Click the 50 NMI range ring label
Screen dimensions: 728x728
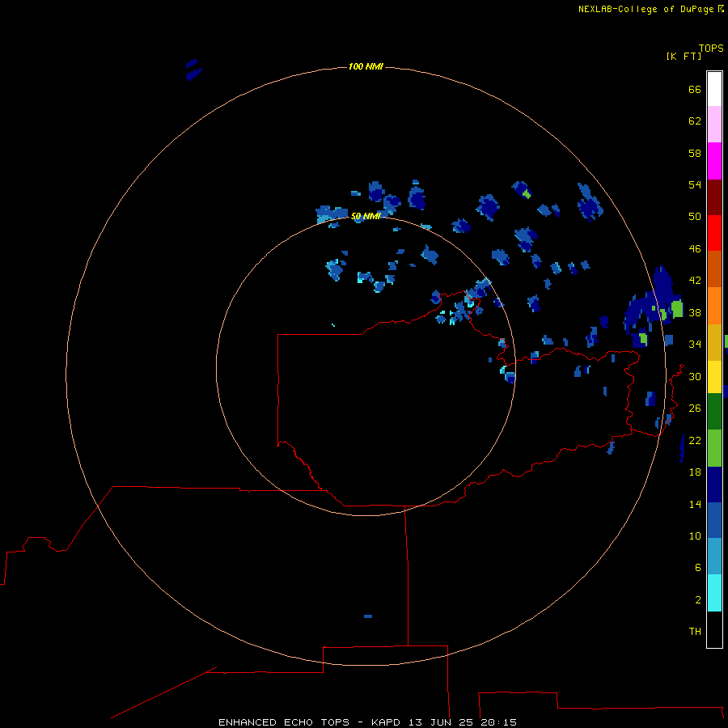pos(366,216)
